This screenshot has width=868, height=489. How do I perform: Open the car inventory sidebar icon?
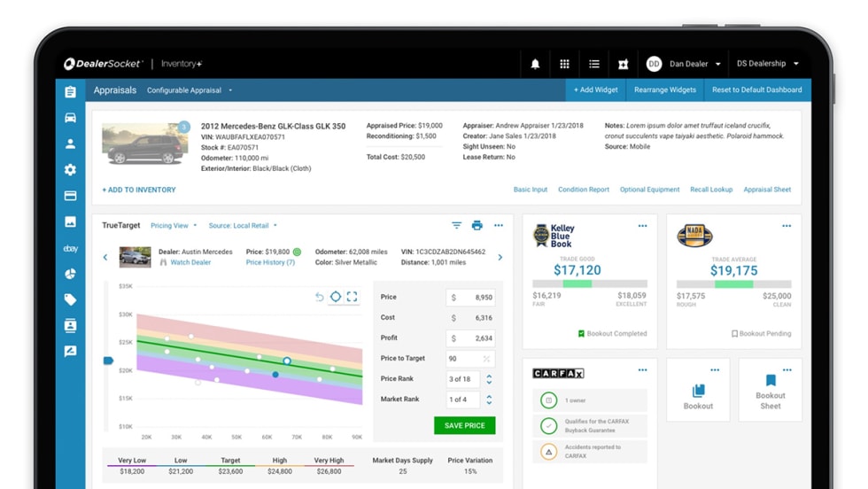(x=71, y=118)
